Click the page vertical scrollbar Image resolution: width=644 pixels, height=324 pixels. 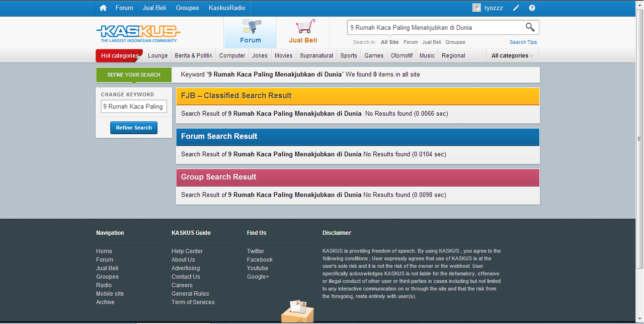coord(639,139)
